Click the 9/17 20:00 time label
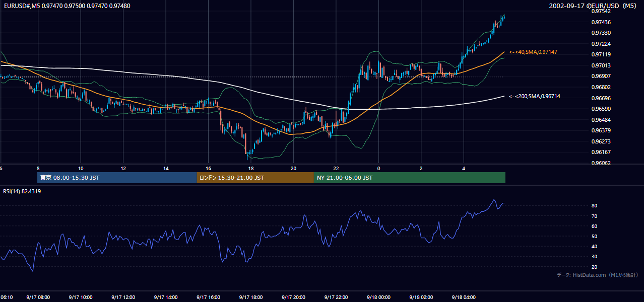 click(293, 297)
